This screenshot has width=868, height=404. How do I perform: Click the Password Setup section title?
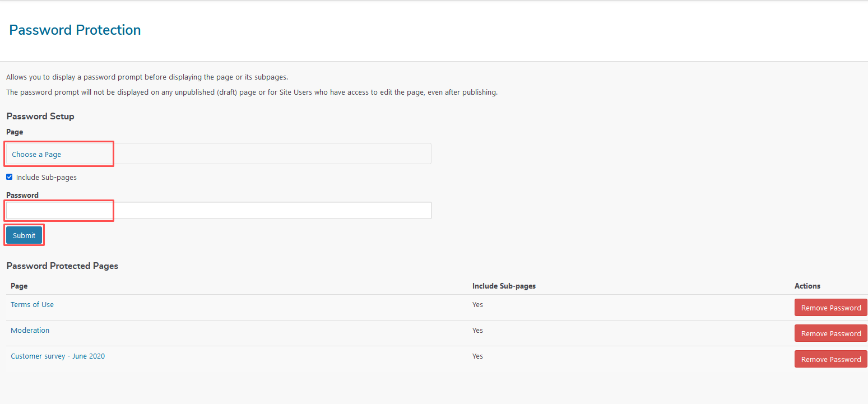point(40,116)
